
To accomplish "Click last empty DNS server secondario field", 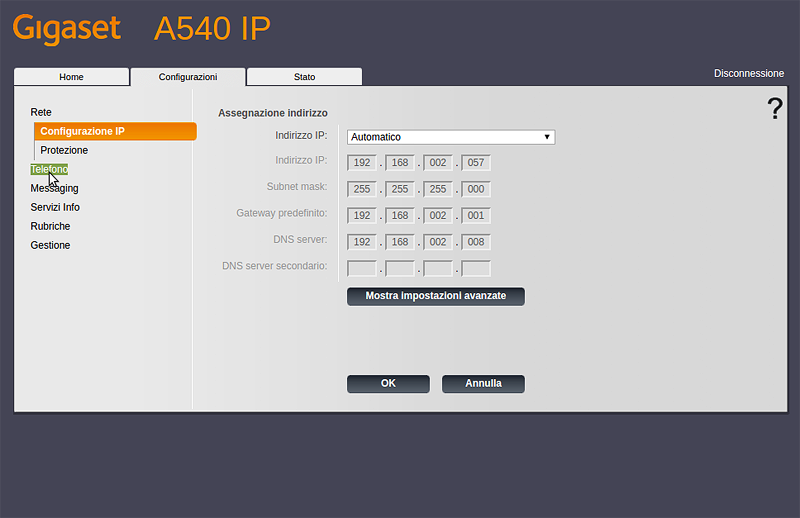I will (x=476, y=268).
